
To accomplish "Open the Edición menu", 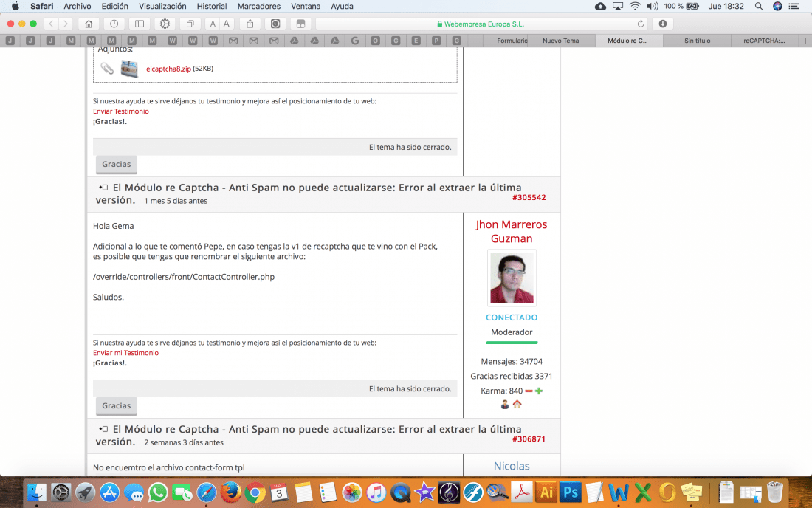I will point(114,6).
